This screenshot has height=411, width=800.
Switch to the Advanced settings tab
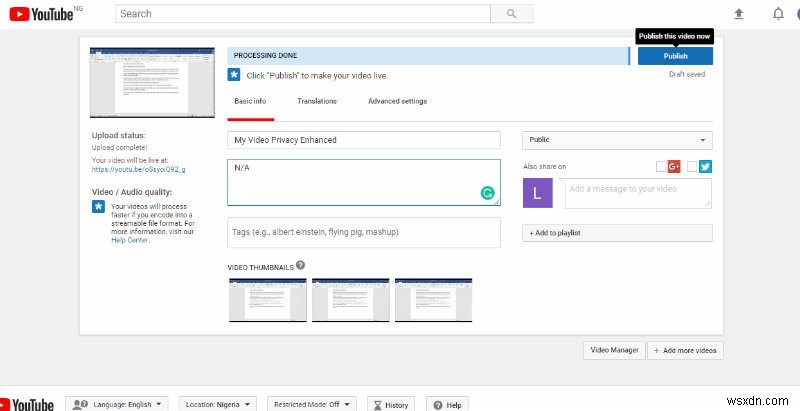coord(397,101)
